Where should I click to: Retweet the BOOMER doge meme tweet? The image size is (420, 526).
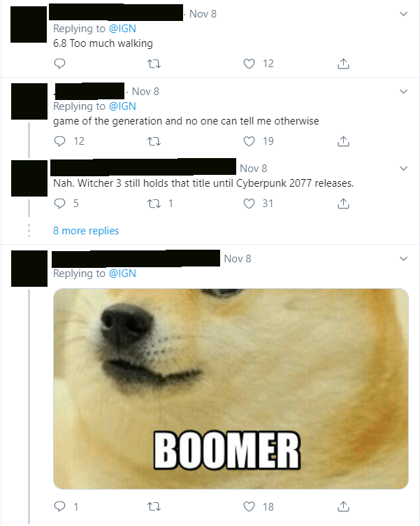(x=154, y=506)
